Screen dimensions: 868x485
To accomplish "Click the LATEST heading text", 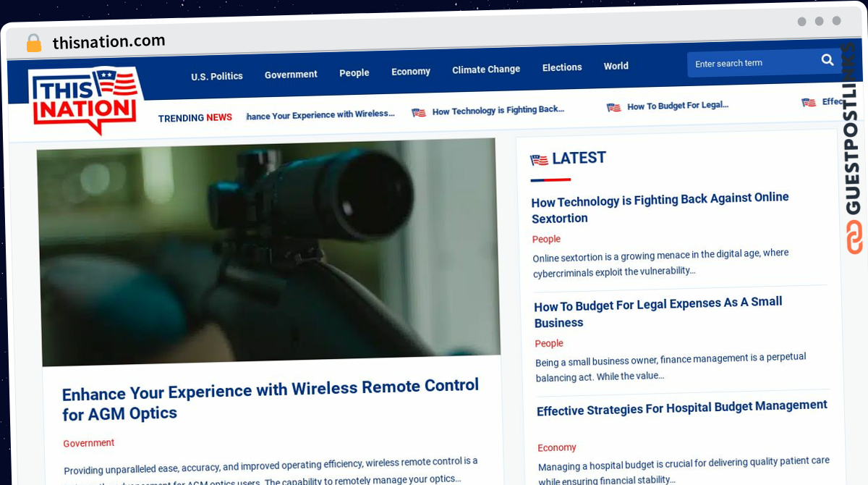I will [x=579, y=158].
